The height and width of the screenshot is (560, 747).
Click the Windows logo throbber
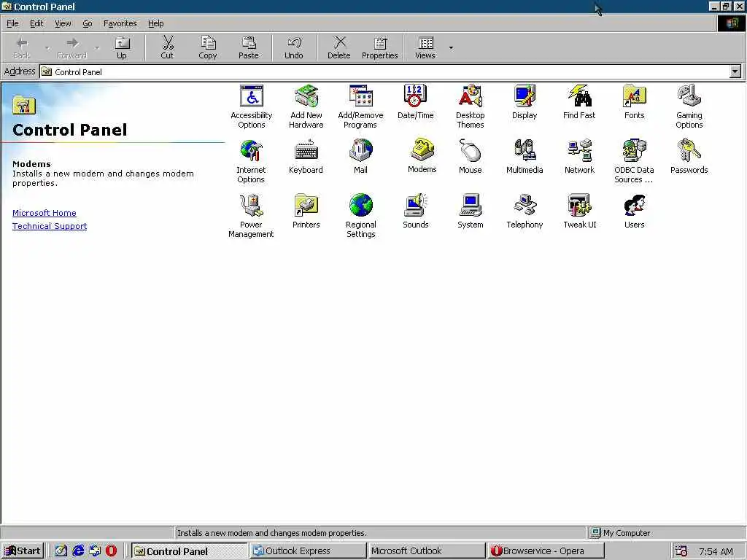(731, 23)
